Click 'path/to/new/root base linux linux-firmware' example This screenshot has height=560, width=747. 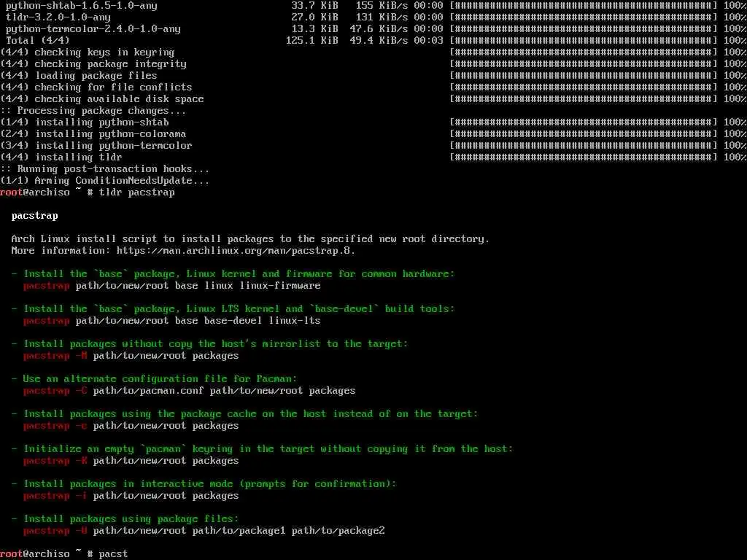pyautogui.click(x=198, y=286)
